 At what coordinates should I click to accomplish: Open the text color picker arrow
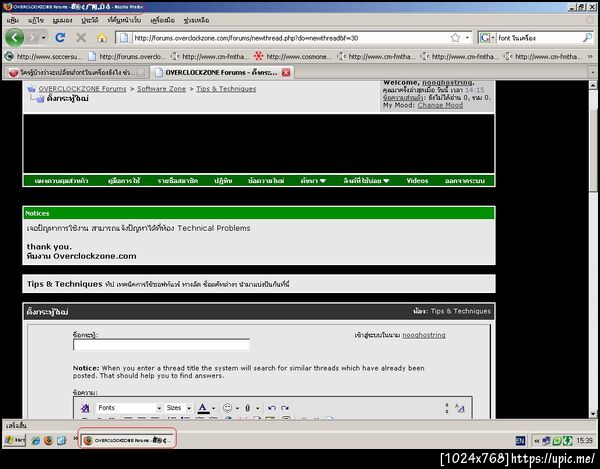(x=213, y=409)
